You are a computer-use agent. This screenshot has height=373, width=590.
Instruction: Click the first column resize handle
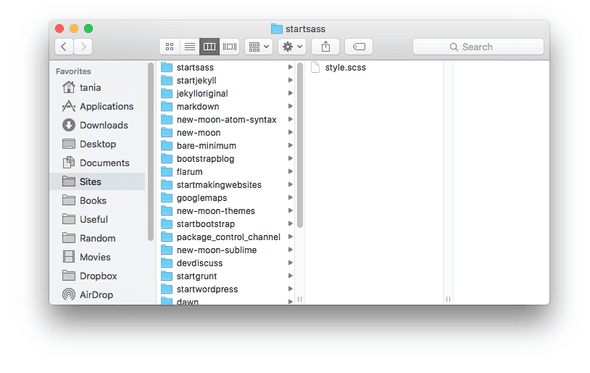point(300,299)
